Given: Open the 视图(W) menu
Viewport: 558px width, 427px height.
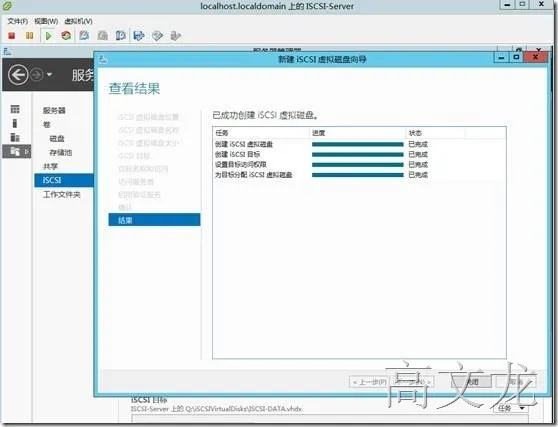Looking at the screenshot, I should click(x=46, y=21).
